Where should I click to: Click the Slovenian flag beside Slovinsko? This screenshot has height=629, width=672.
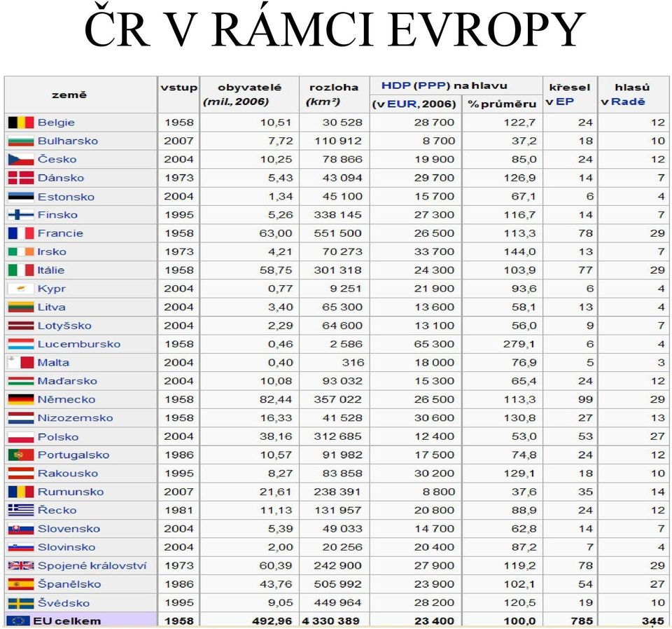[x=20, y=547]
